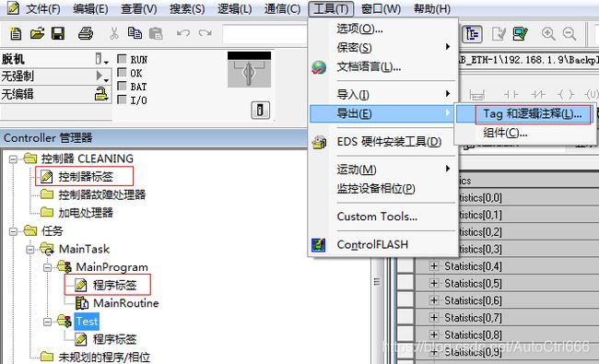Toggle the controller organizer tree icon
Image resolution: width=599 pixels, height=364 pixels.
[472, 34]
